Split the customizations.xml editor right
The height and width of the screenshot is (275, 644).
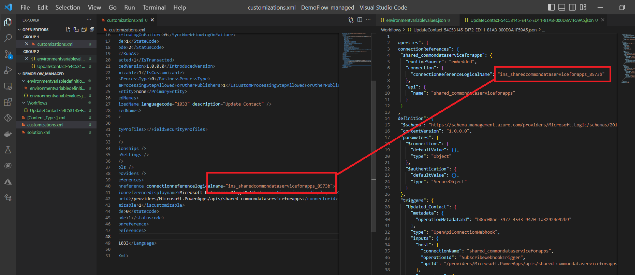pyautogui.click(x=360, y=20)
